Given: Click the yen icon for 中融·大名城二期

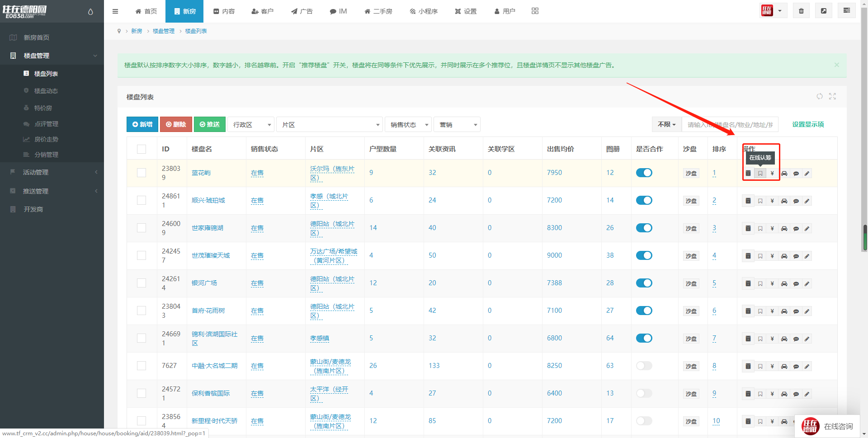Looking at the screenshot, I should tap(772, 367).
